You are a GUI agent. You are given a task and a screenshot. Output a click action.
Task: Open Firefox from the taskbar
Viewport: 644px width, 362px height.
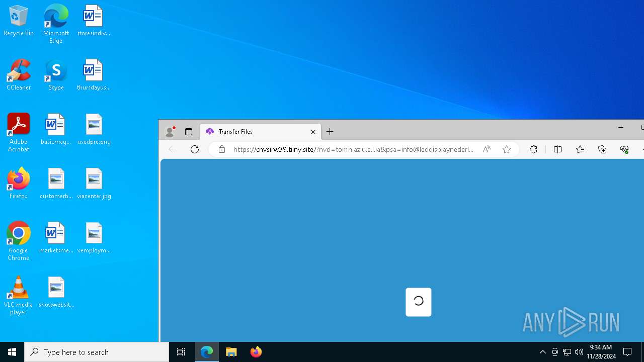click(x=256, y=352)
